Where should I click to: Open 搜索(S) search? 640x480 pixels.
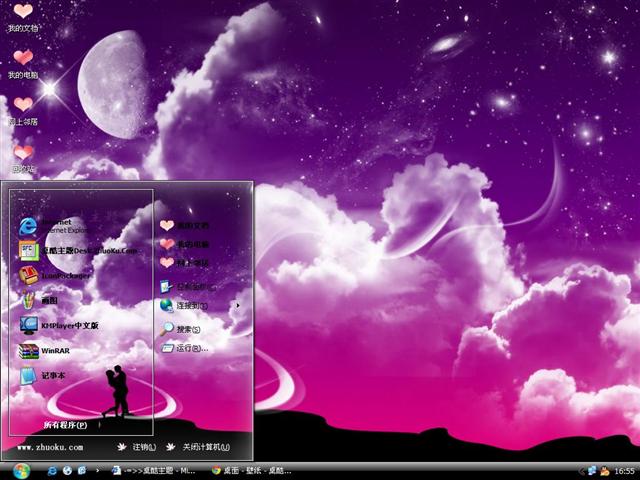[180, 329]
